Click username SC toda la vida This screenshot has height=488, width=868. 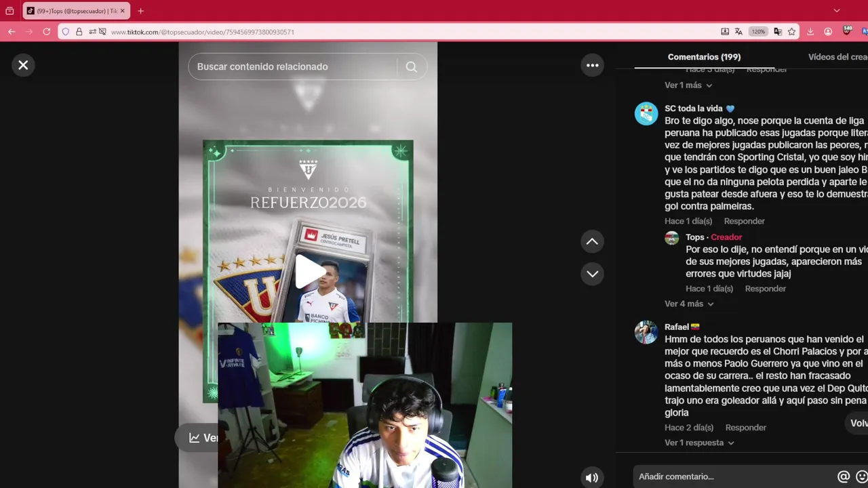(694, 108)
